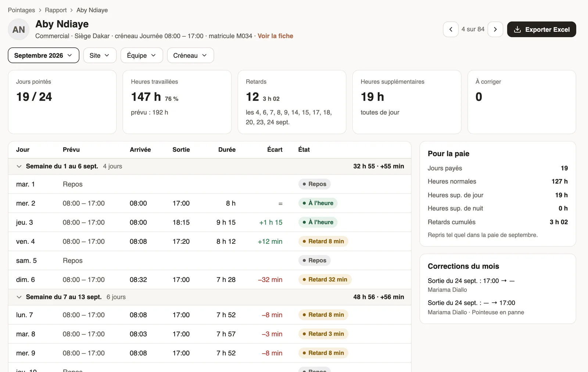The width and height of the screenshot is (588, 372).
Task: Select the Jours pointés 19 / 24 card
Action: tap(62, 102)
